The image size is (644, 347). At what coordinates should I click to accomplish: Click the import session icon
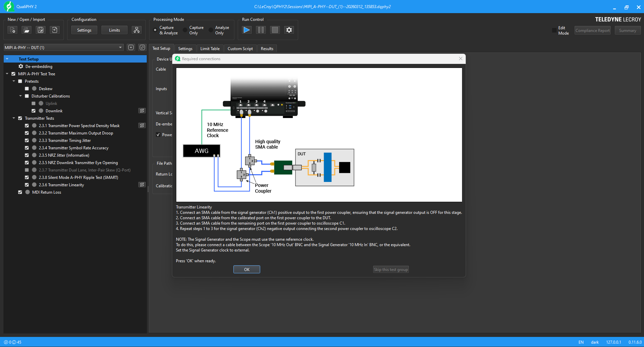(55, 30)
